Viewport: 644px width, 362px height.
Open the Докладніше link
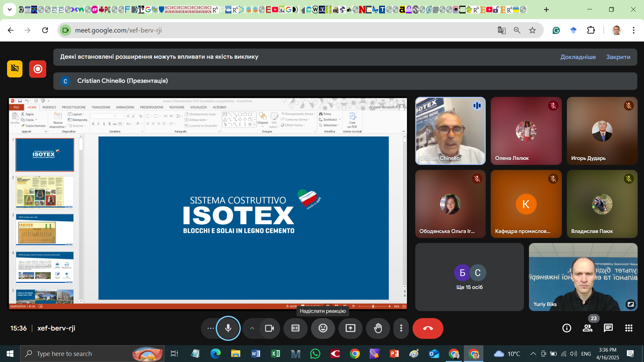578,57
